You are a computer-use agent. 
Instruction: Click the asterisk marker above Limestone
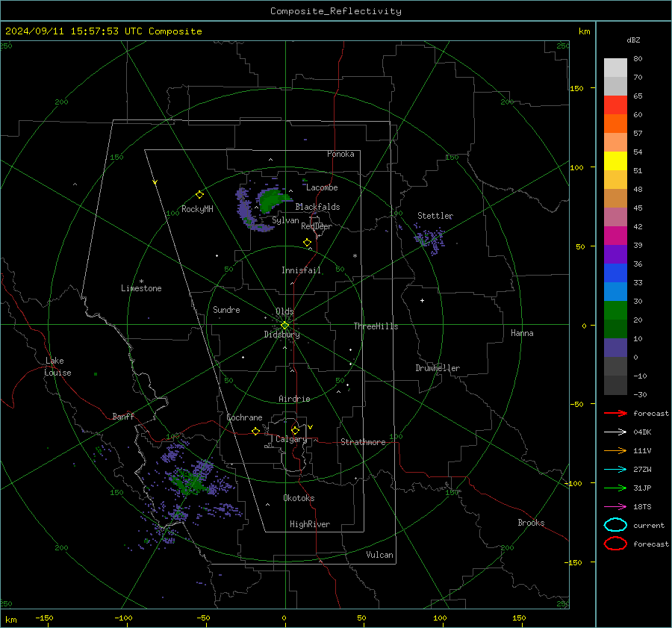pos(141,282)
